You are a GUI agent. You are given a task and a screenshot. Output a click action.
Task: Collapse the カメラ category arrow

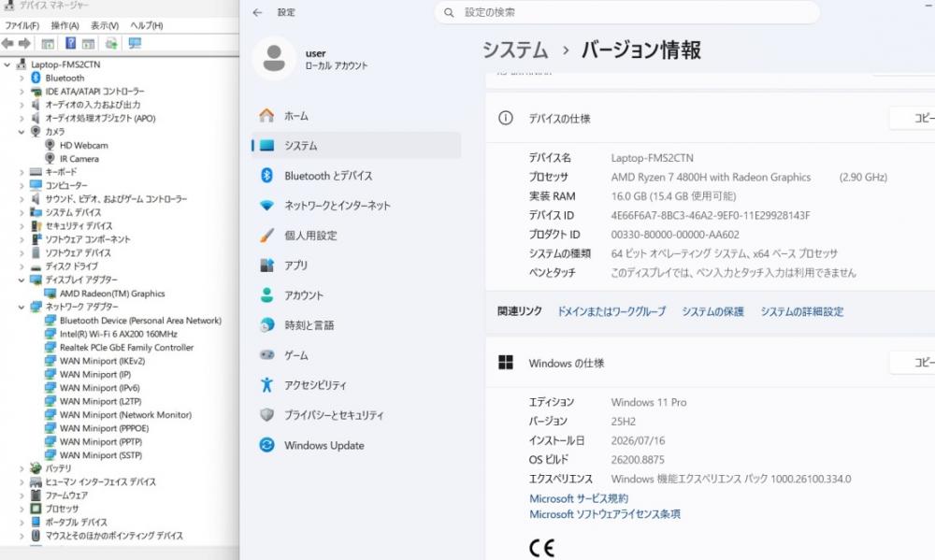click(22, 132)
